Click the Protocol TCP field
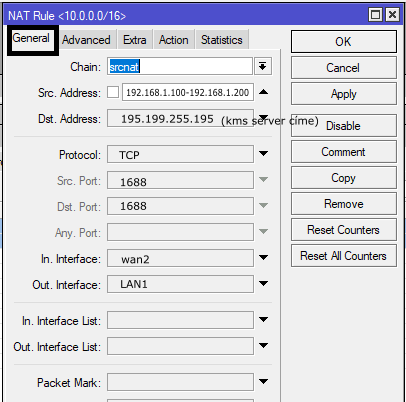 click(x=180, y=154)
